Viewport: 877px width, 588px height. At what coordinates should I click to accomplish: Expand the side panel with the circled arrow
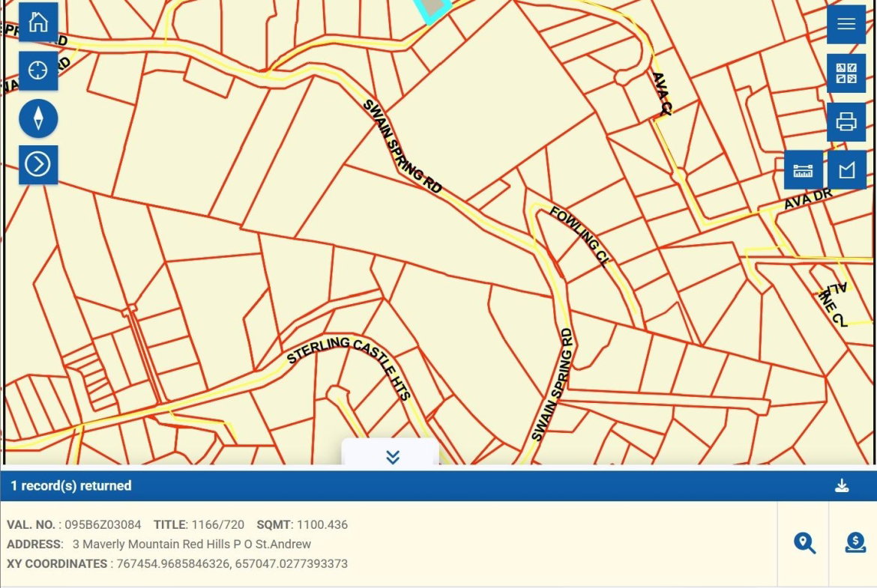click(x=37, y=164)
